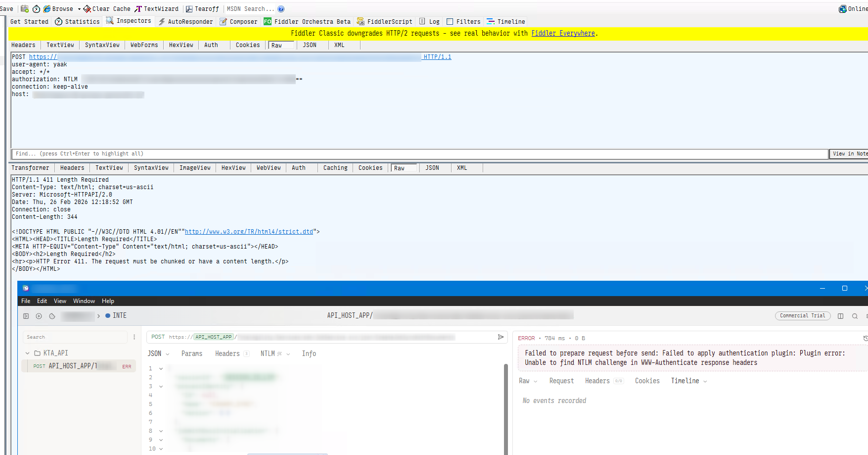
Task: Click the Commercial Trial badge
Action: click(802, 316)
